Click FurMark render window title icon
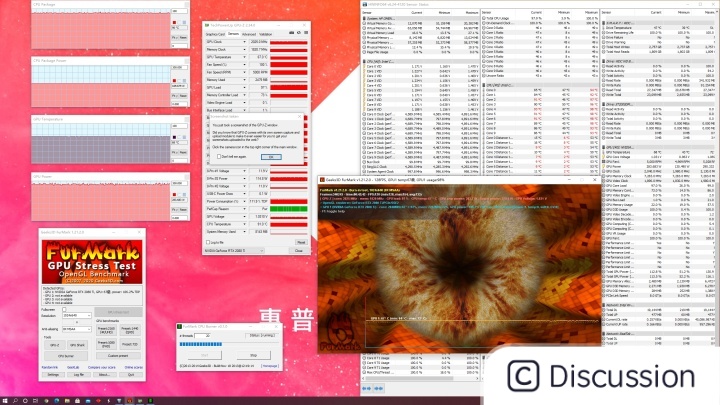This screenshot has height=405, width=720. pyautogui.click(x=322, y=180)
